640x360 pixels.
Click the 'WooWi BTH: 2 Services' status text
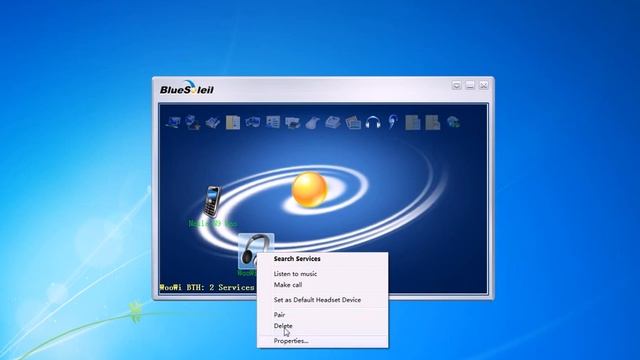tap(207, 287)
